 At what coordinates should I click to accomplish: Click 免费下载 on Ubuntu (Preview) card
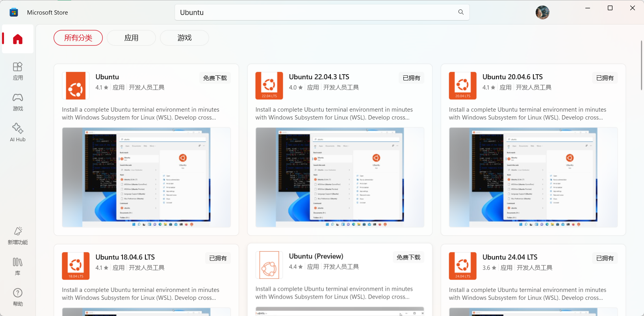(408, 258)
